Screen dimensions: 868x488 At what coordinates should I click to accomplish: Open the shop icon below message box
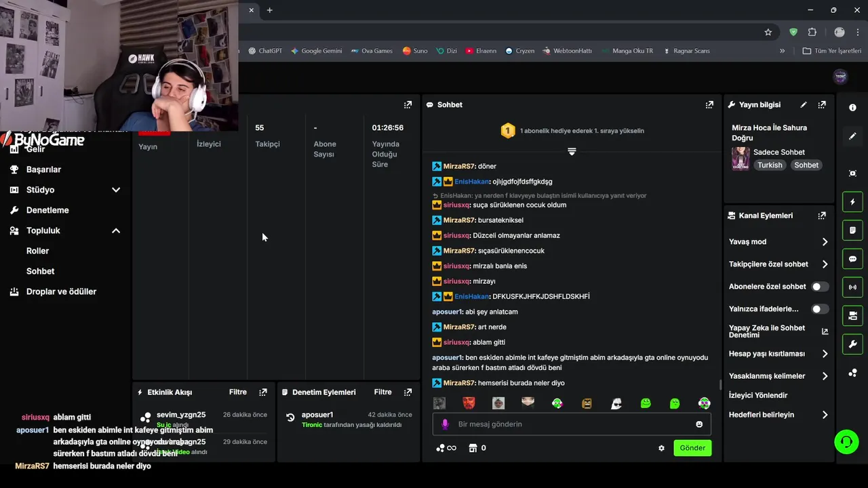(473, 448)
